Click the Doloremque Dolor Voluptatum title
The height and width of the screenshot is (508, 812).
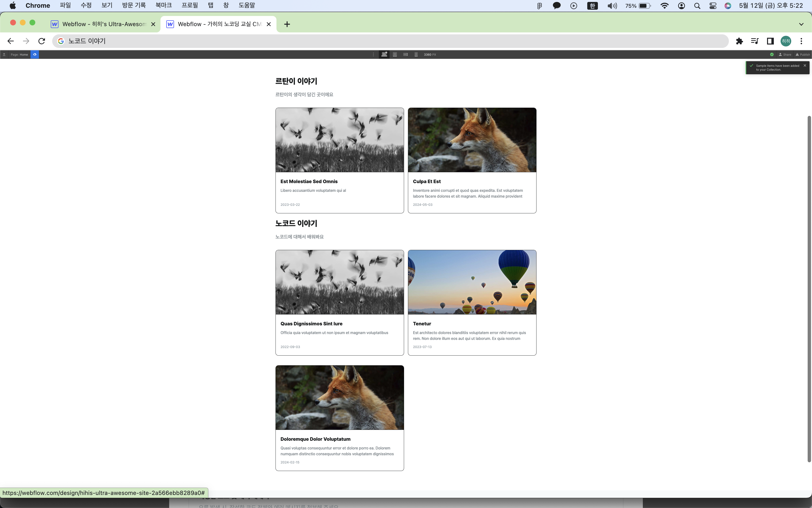315,439
